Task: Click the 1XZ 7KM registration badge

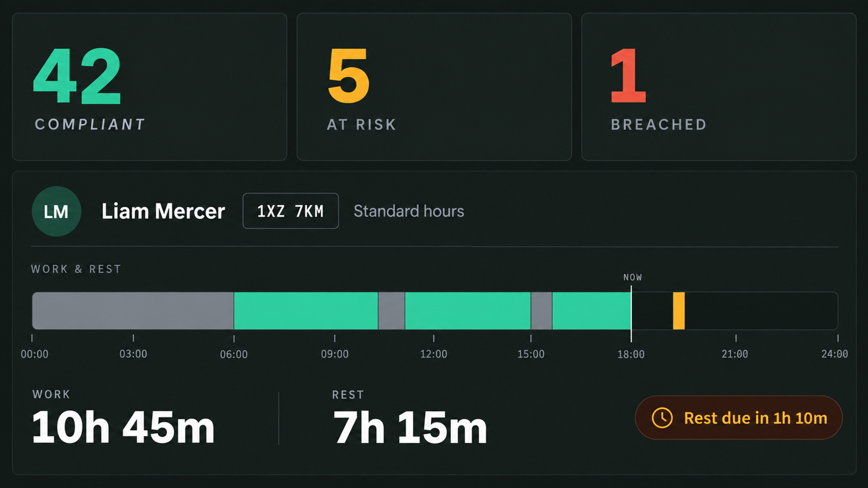Action: point(290,211)
